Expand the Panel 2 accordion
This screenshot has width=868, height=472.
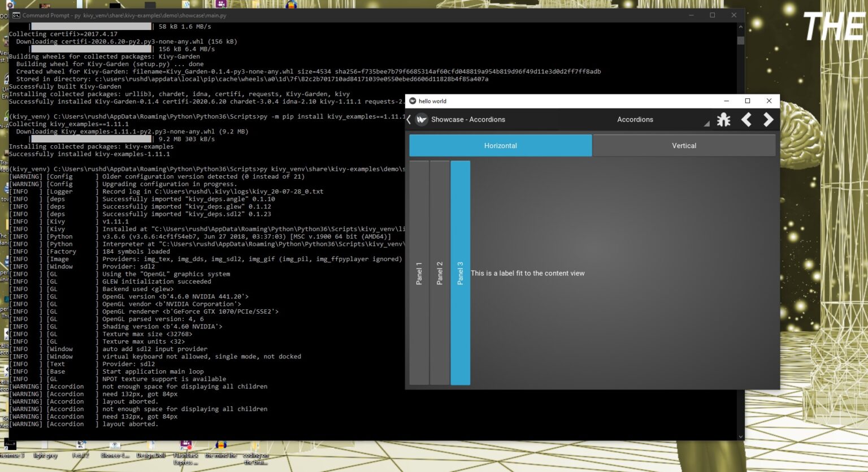(440, 273)
